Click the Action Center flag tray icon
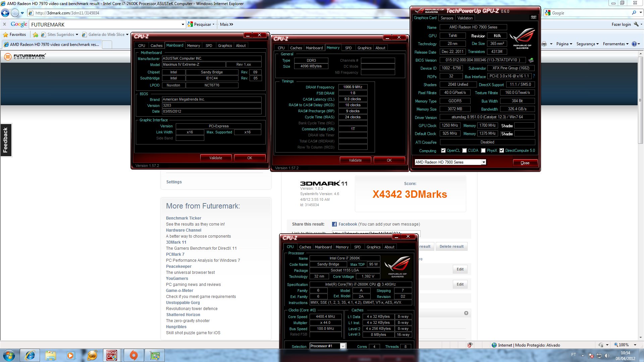This screenshot has width=644, height=362. point(591,355)
